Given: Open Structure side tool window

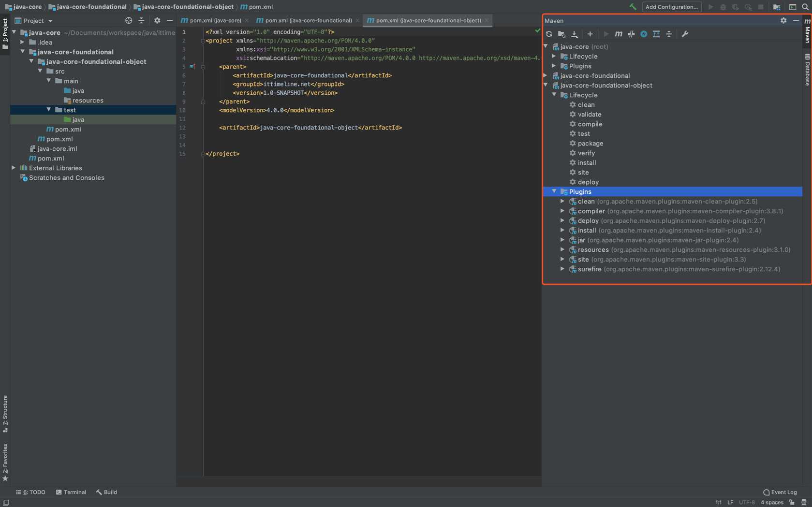Looking at the screenshot, I should coord(5,414).
